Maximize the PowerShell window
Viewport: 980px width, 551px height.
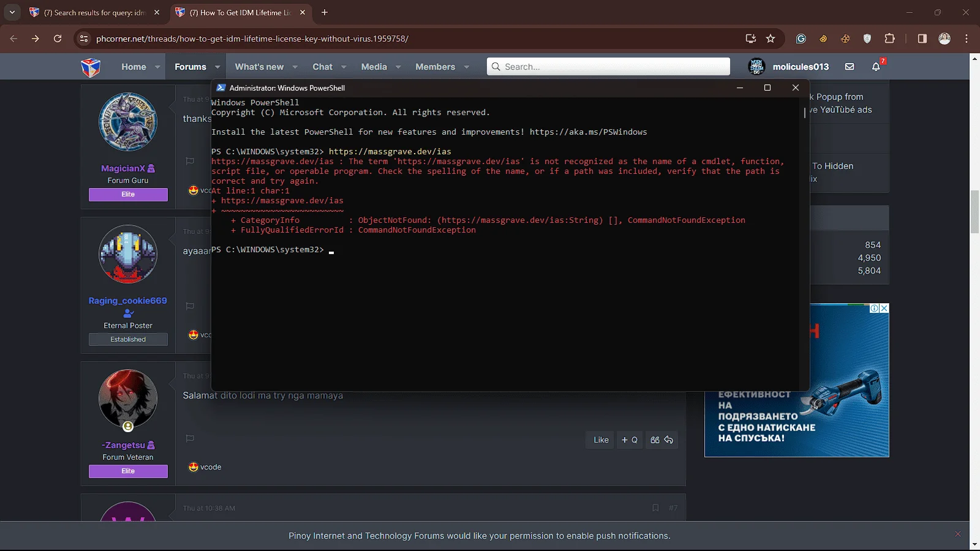tap(767, 88)
